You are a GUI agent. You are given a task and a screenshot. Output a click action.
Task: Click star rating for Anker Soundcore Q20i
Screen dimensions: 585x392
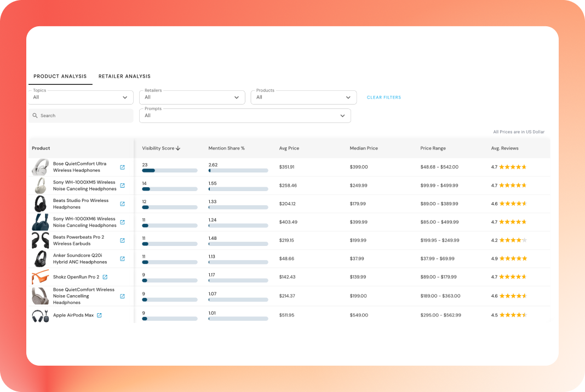click(513, 258)
